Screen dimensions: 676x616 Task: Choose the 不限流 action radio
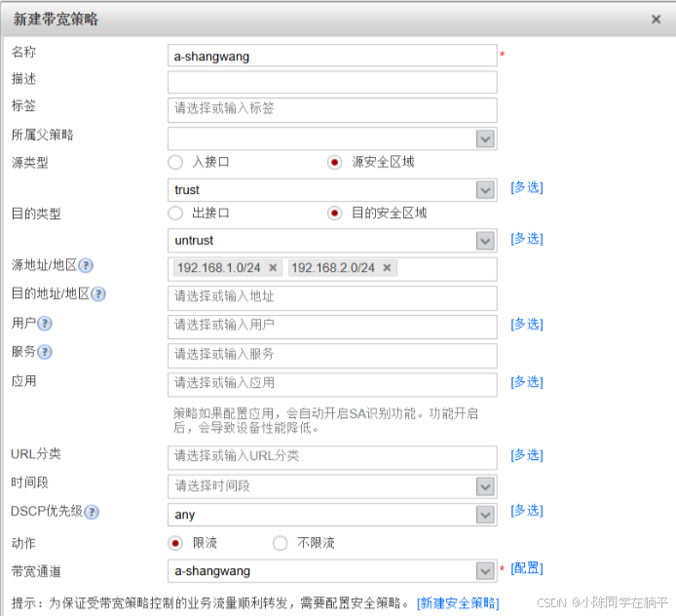[281, 543]
